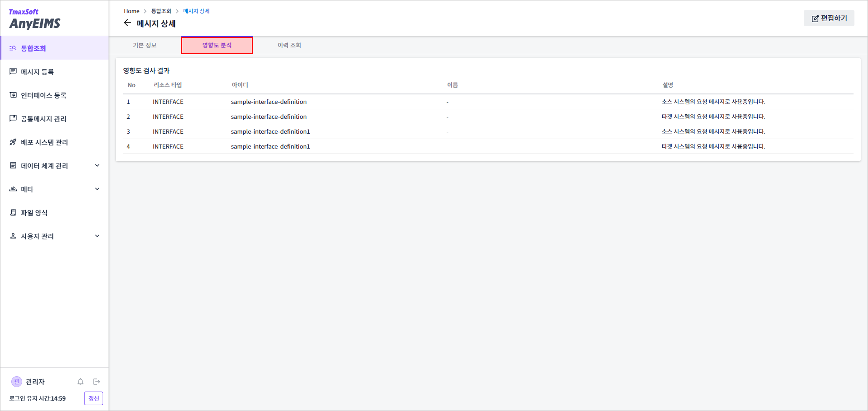Select row 4 sample-interface-definition1 ID
The image size is (868, 411).
(270, 146)
